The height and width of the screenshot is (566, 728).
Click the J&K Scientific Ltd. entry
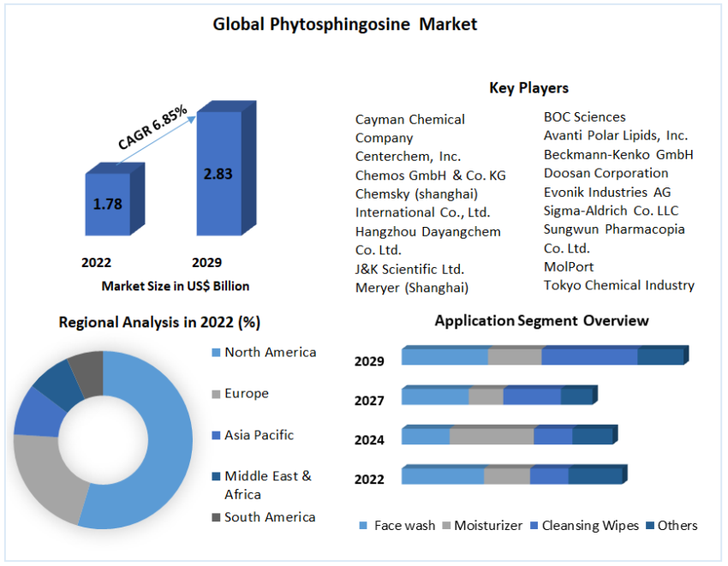(409, 270)
